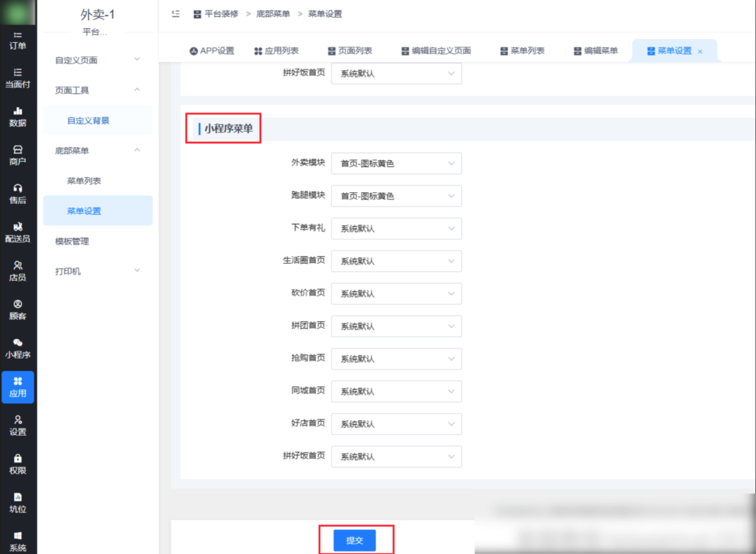Open the 外卖模块 dropdown selector
The height and width of the screenshot is (554, 756).
396,163
